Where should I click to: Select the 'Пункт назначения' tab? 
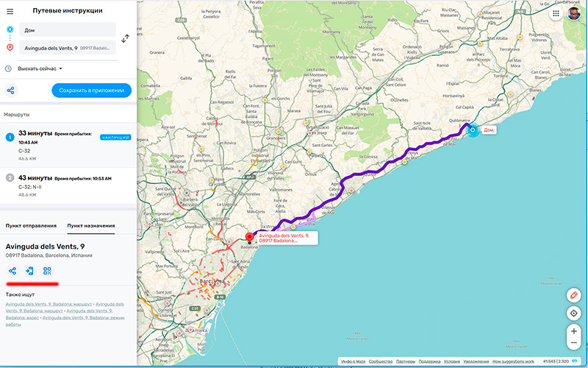[x=90, y=225]
